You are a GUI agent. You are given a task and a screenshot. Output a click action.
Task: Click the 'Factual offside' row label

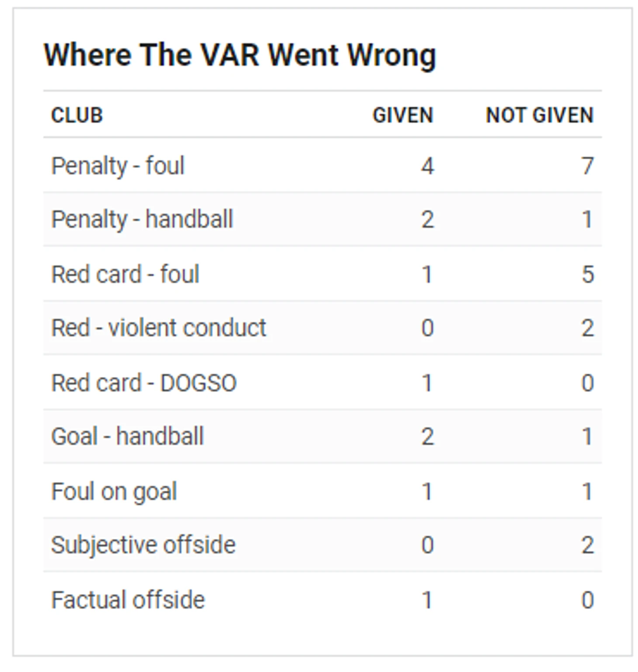coord(128,600)
